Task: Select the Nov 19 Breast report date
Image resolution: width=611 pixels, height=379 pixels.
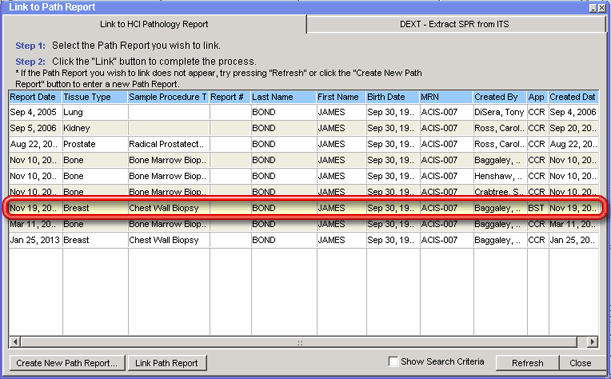Action: [x=35, y=208]
